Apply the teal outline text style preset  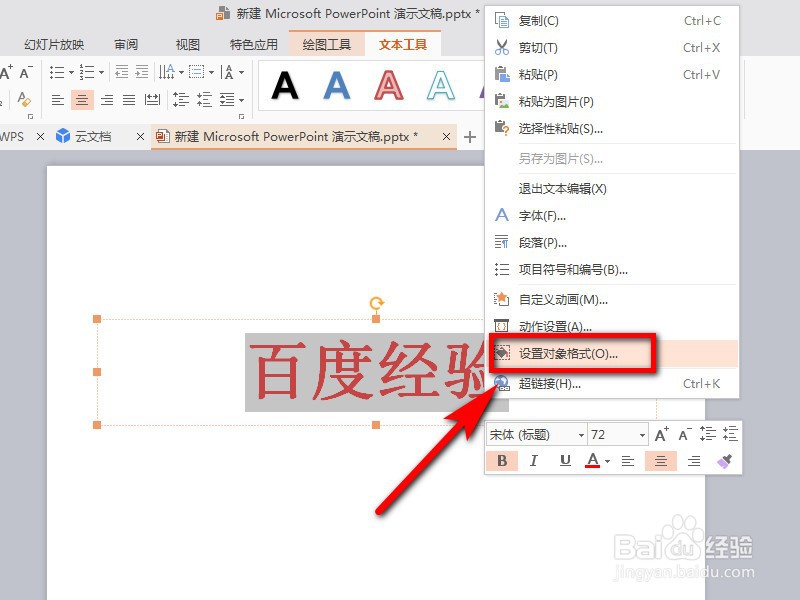click(441, 85)
